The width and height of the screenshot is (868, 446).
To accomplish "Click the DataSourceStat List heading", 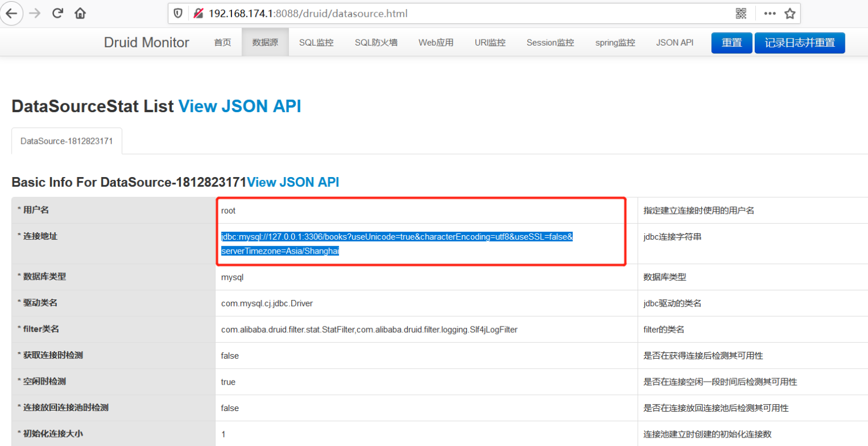I will [x=93, y=106].
